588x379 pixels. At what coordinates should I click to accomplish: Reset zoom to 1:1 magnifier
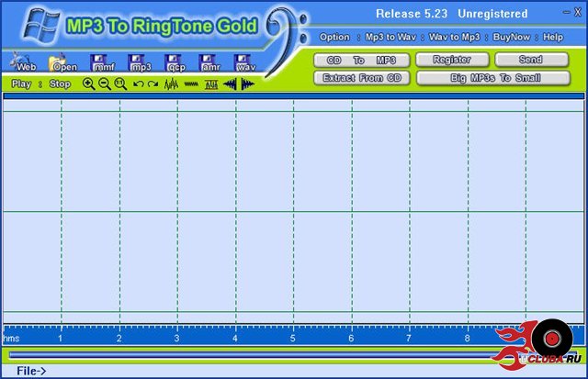click(120, 84)
